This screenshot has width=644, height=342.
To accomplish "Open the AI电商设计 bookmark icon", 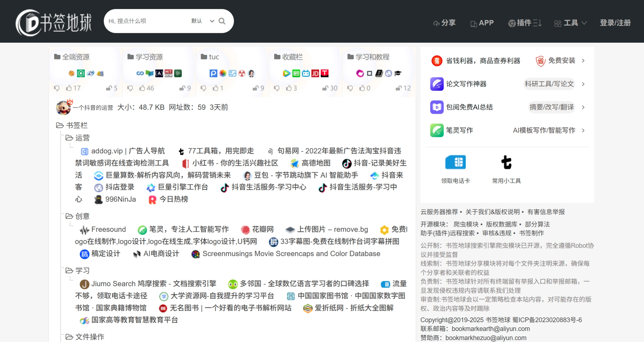I will pos(136,254).
